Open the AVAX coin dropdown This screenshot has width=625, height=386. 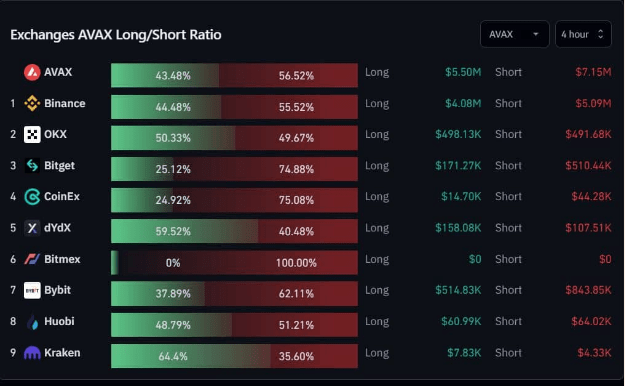[x=515, y=34]
